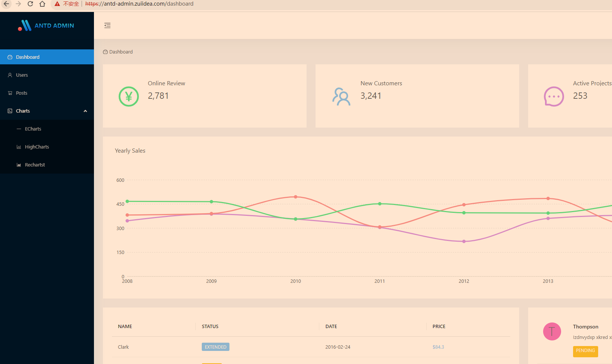Viewport: 612px width, 364px height.
Task: Go to the browser home page icon
Action: pos(42,4)
